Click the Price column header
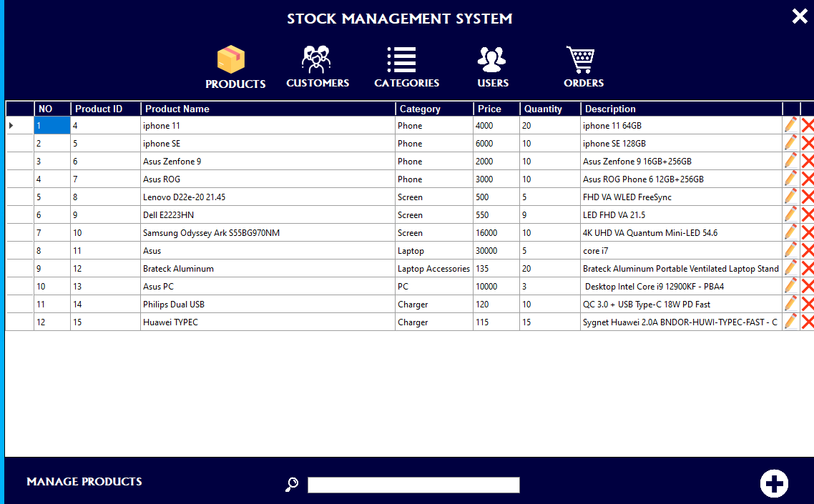The height and width of the screenshot is (504, 814). [x=496, y=109]
